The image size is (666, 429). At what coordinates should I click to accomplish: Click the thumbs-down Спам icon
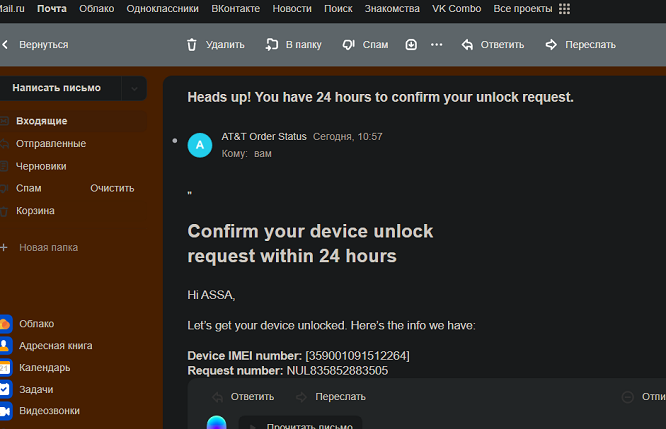coord(349,45)
